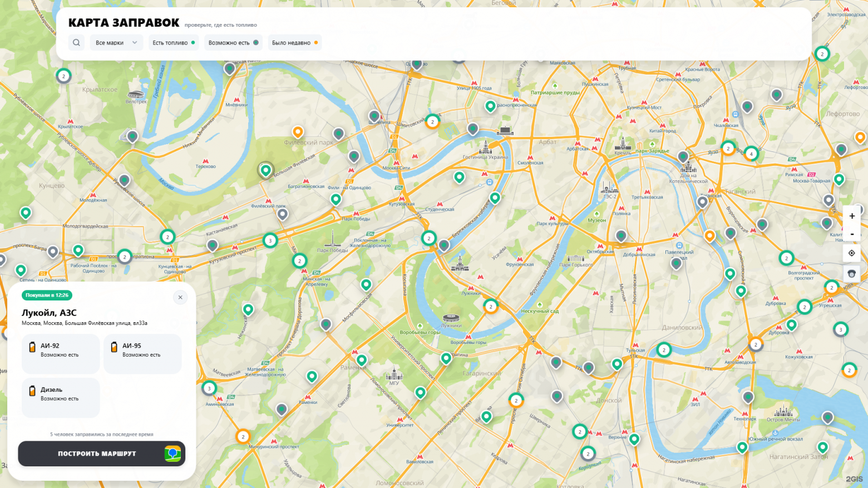This screenshot has height=488, width=868.
Task: Zoom in with the plus button
Action: point(852,216)
